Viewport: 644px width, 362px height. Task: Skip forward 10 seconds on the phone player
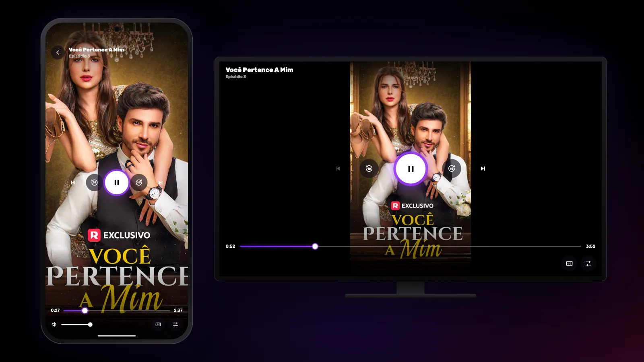pyautogui.click(x=139, y=183)
